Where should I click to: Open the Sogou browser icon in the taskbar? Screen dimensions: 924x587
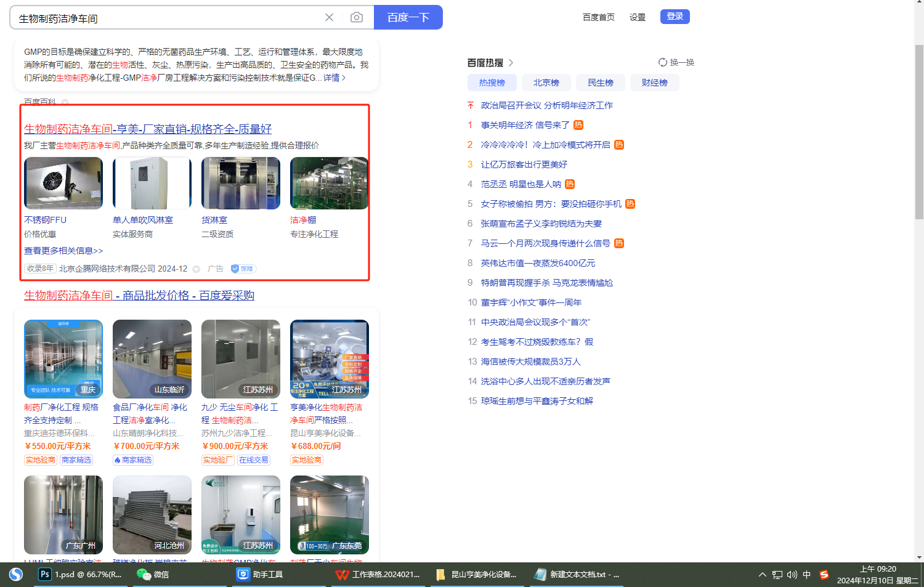16,575
